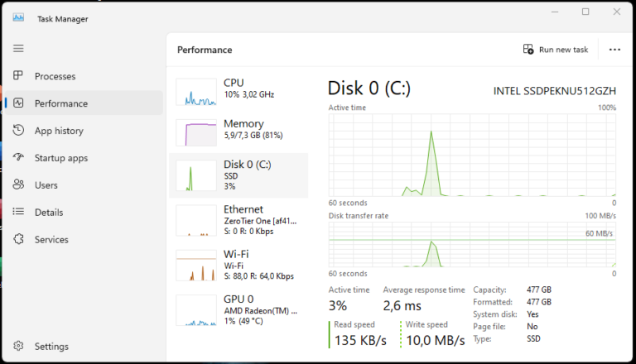Click the Disk active time graph
The image size is (636, 364).
tap(472, 155)
